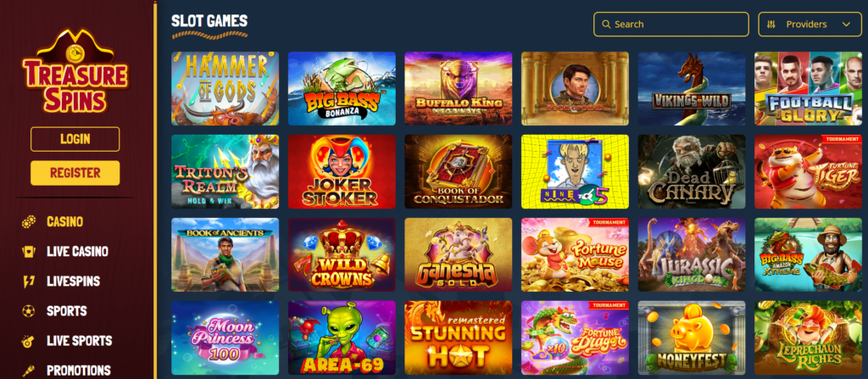Click the Livespins lightning icon

point(29,281)
